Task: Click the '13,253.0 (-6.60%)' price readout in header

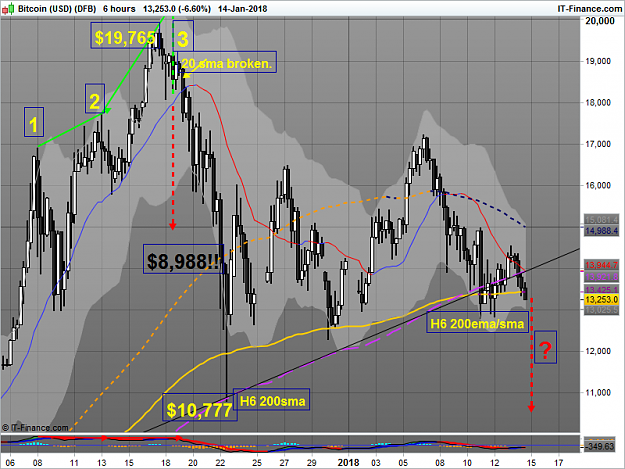Action: coord(177,9)
